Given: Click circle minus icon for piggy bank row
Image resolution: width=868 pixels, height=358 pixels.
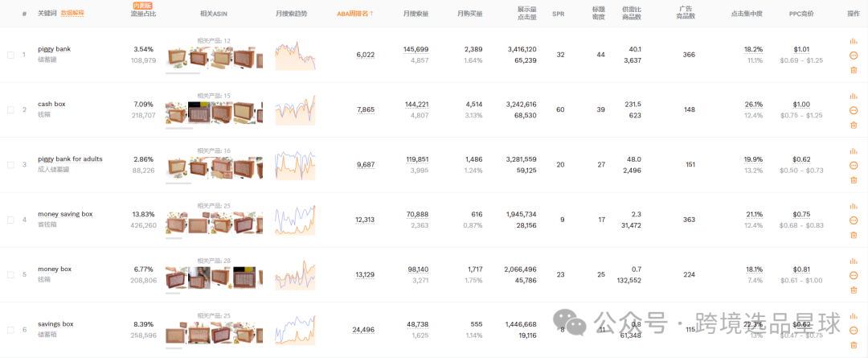Looking at the screenshot, I should click(x=854, y=56).
